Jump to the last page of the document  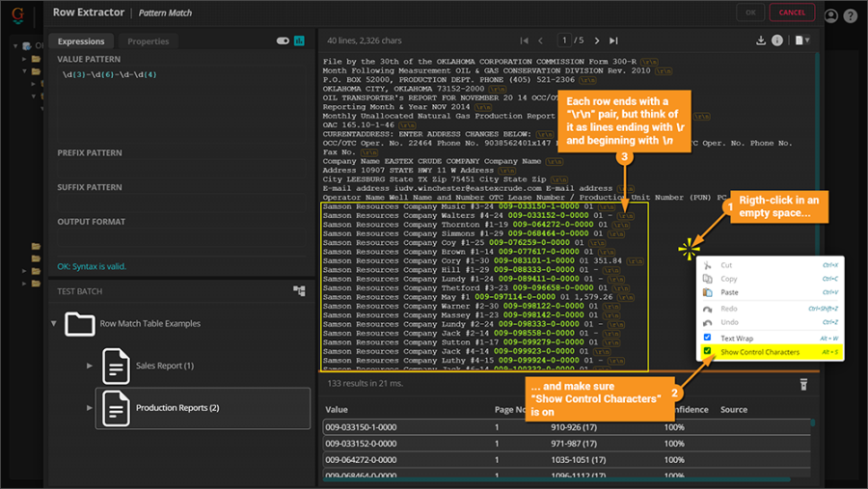pyautogui.click(x=614, y=41)
